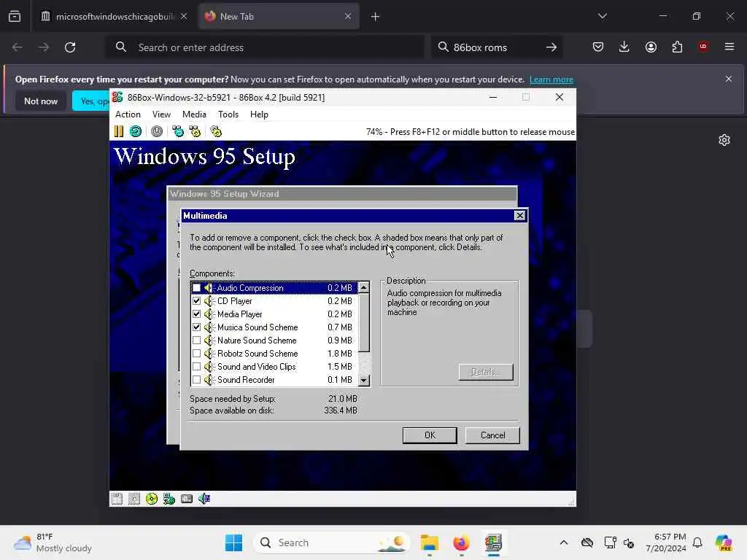Open Firefox extensions puzzle icon
Screen dimensions: 747x560
(x=677, y=47)
